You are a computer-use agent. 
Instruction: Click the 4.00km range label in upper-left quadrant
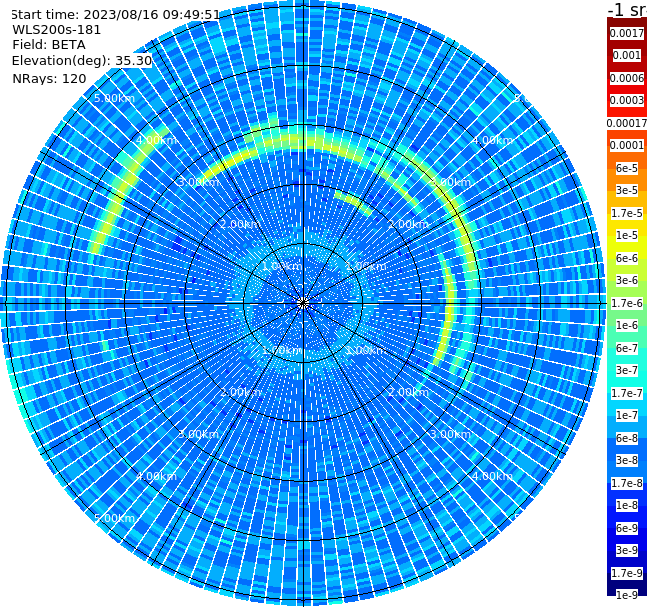pos(156,140)
